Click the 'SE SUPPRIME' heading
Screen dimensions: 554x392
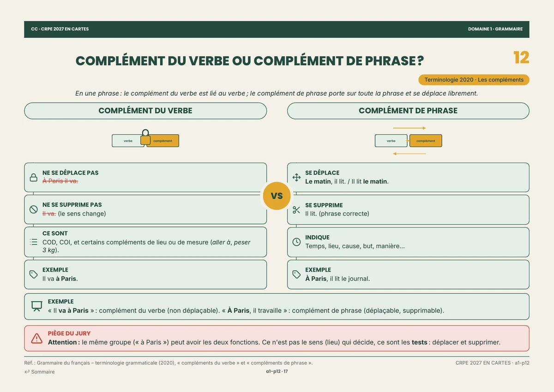tap(324, 205)
